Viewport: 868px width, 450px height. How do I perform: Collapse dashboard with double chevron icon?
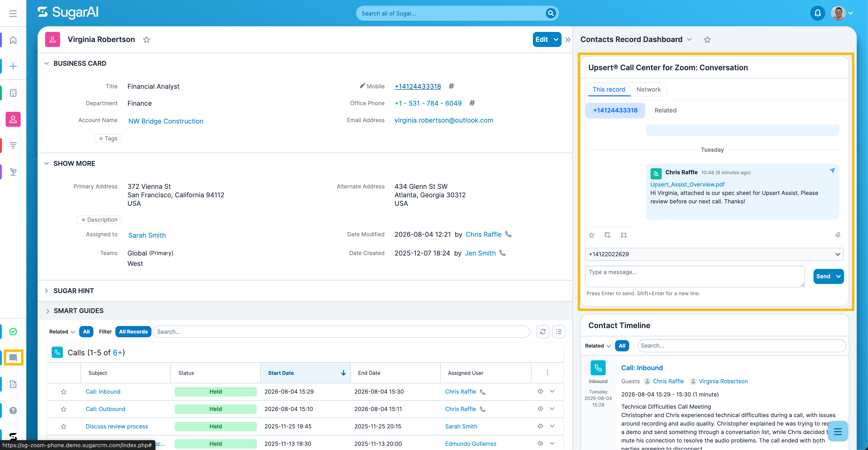tap(568, 40)
